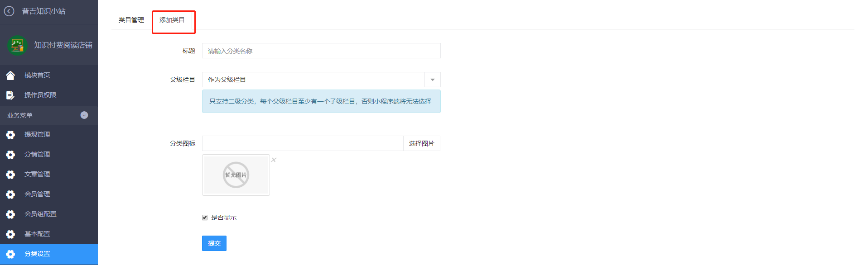Focus the 分类图标 image path field
The image size is (868, 265).
(x=303, y=143)
